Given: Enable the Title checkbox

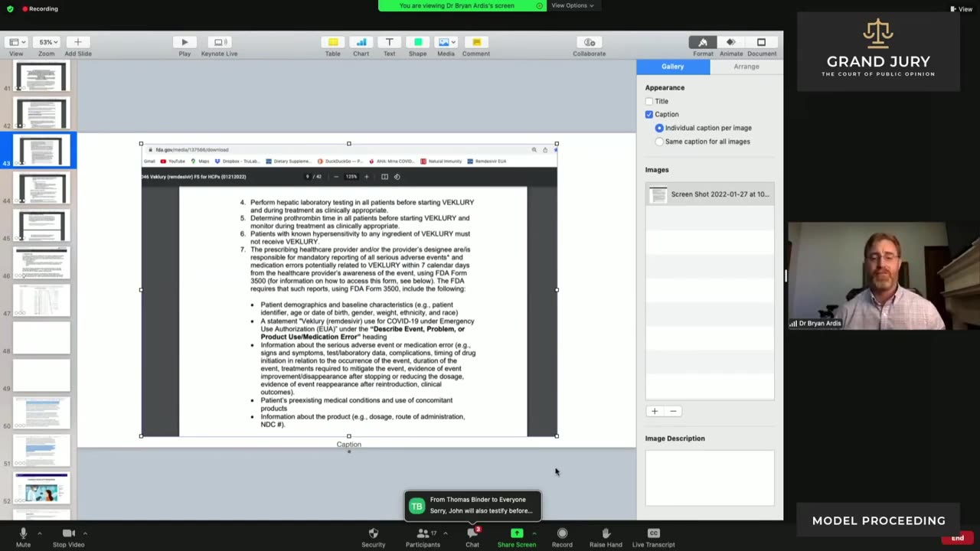Looking at the screenshot, I should click(649, 101).
